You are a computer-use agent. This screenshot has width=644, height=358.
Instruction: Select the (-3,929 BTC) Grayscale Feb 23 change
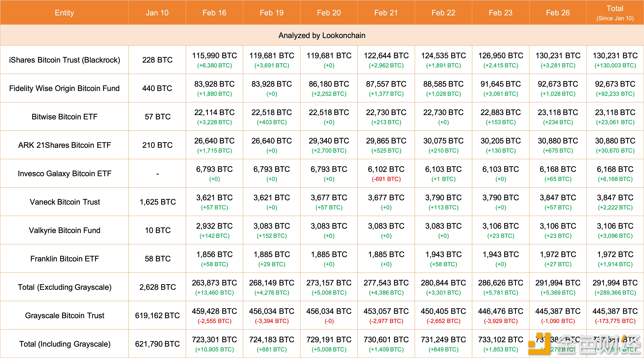pyautogui.click(x=500, y=321)
